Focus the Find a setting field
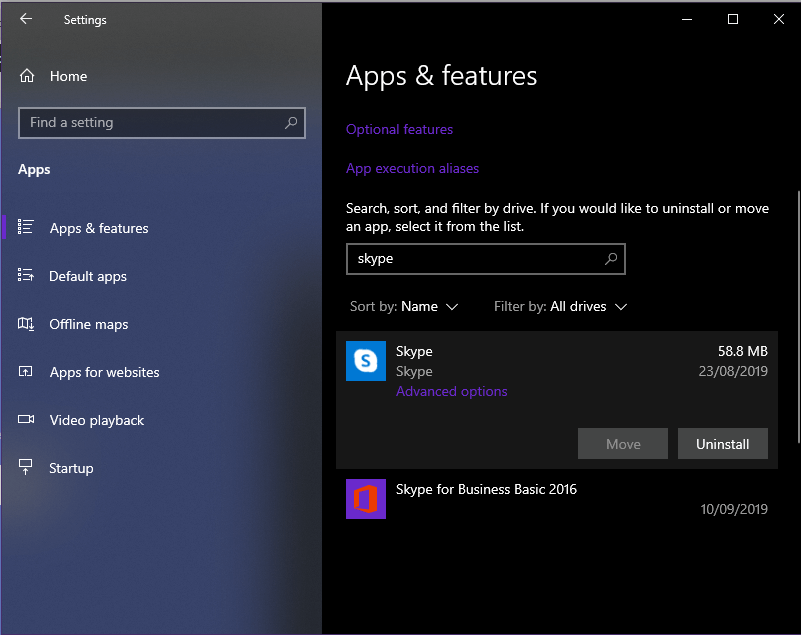 pyautogui.click(x=162, y=123)
